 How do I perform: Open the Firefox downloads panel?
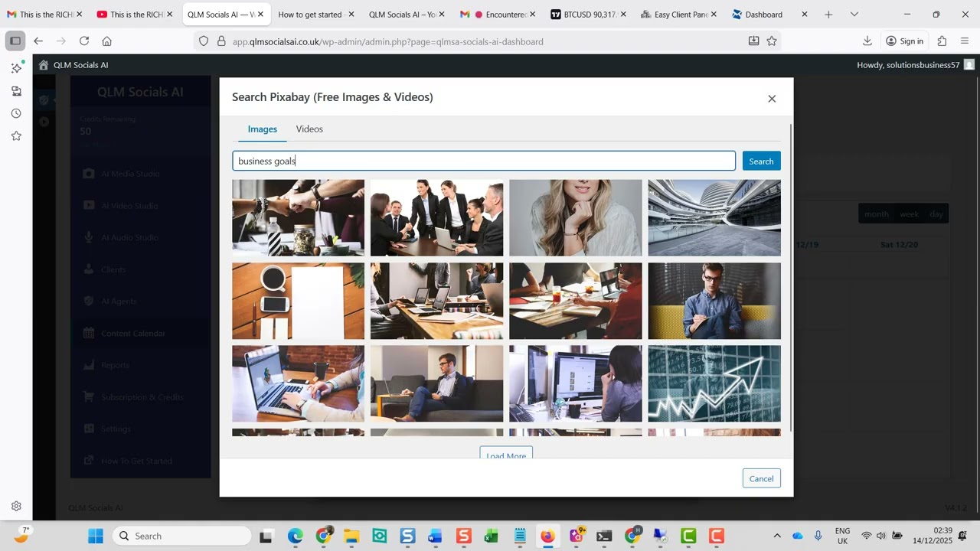867,41
